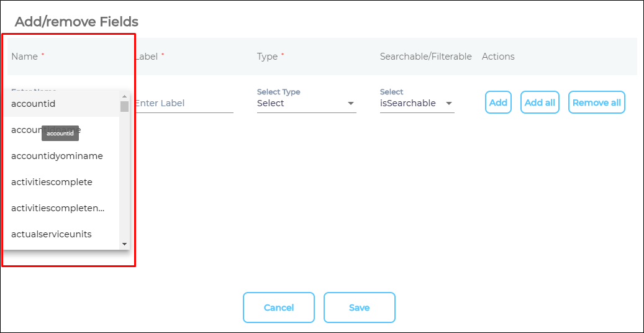Select the actualserviceunits field name
Image resolution: width=644 pixels, height=333 pixels.
click(x=52, y=234)
